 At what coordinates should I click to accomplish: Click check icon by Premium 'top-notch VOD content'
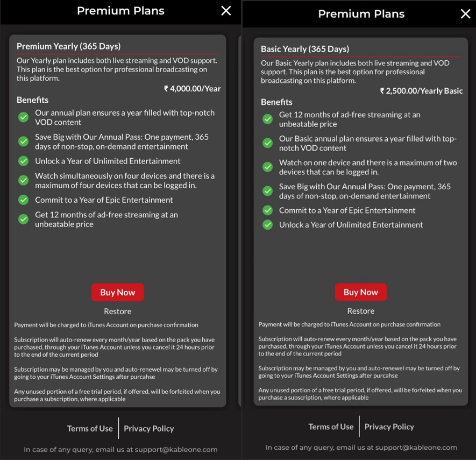[23, 117]
